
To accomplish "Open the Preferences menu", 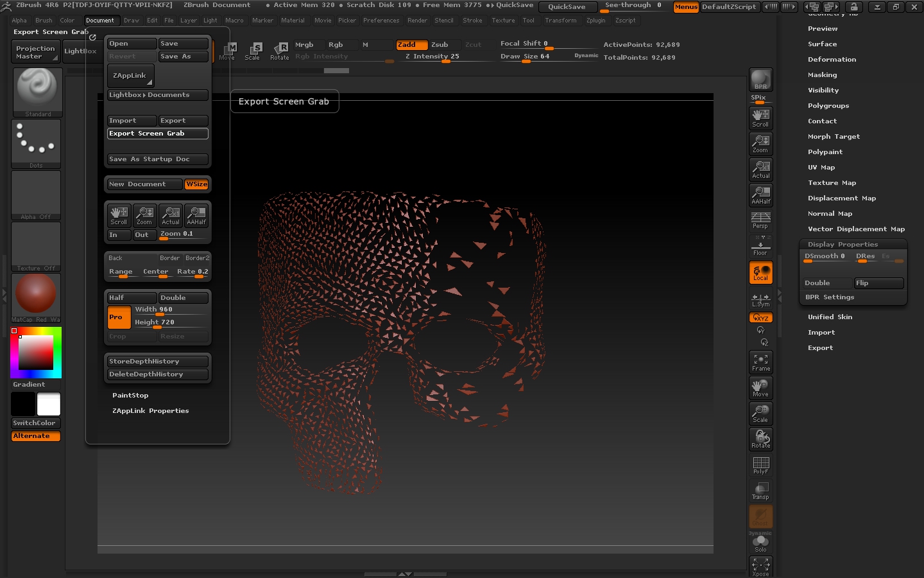I will coord(381,21).
